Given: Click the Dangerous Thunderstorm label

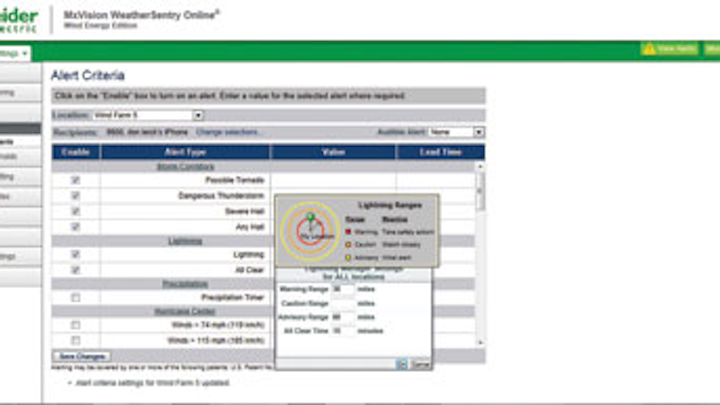Looking at the screenshot, I should pyautogui.click(x=221, y=196).
